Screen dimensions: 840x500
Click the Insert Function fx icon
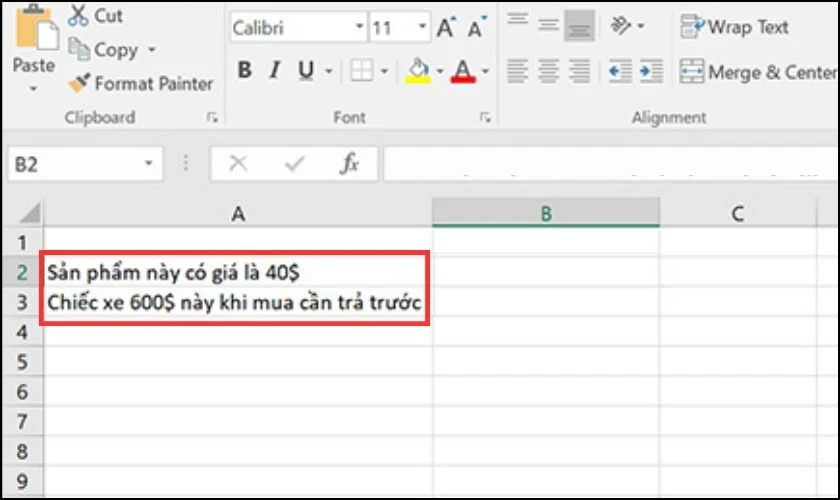tap(349, 163)
